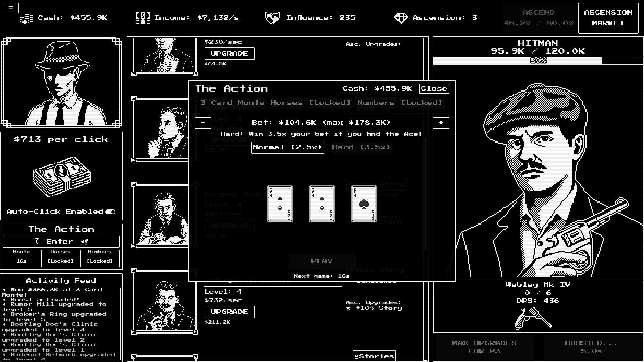The height and width of the screenshot is (362, 644).
Task: Click the 'DPS: 436' value
Action: [x=538, y=301]
